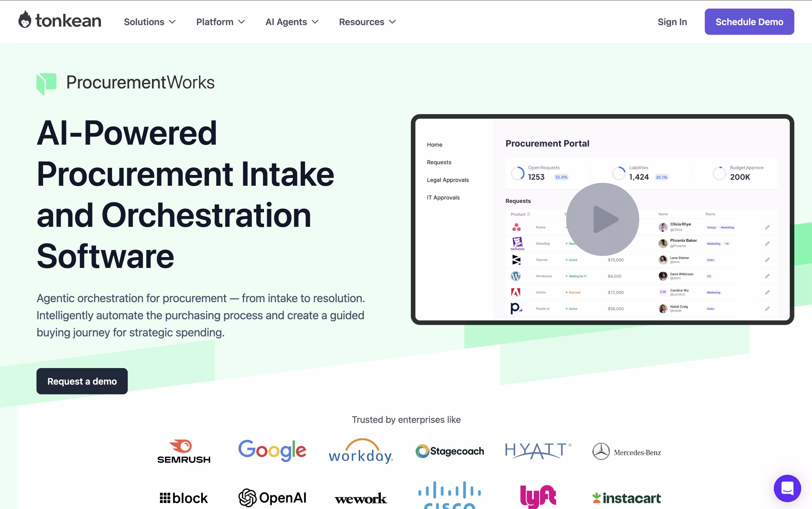812x509 pixels.
Task: Click the Procurement Portal heading
Action: pos(547,144)
